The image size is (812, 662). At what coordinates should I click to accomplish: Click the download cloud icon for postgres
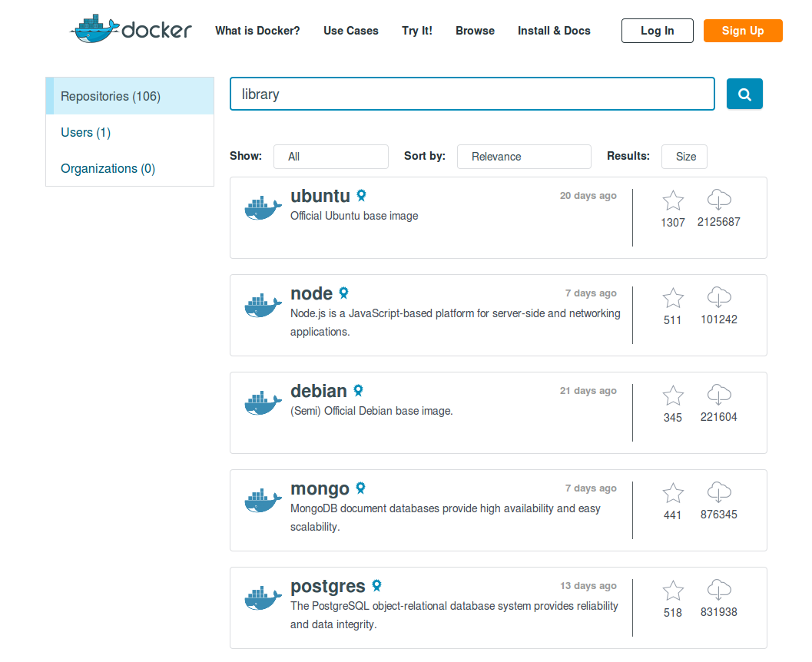pyautogui.click(x=719, y=590)
